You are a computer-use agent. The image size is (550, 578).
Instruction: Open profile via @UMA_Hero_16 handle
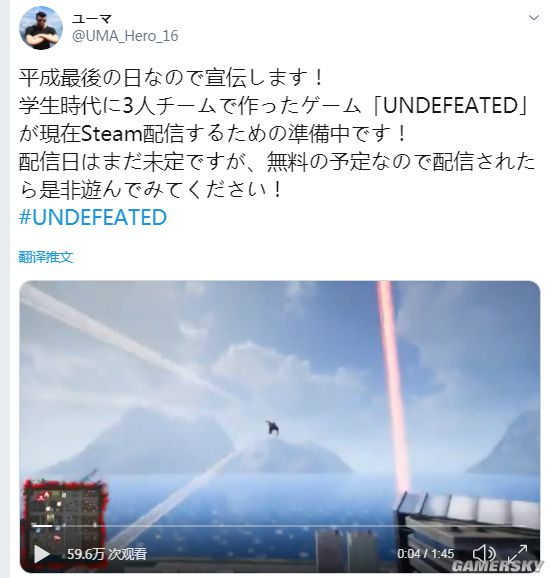click(125, 36)
